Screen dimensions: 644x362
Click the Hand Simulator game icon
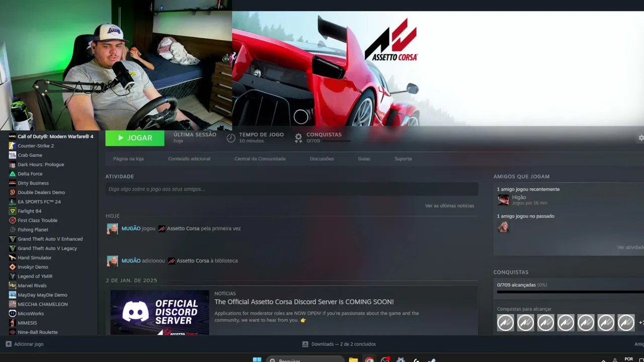pyautogui.click(x=13, y=257)
